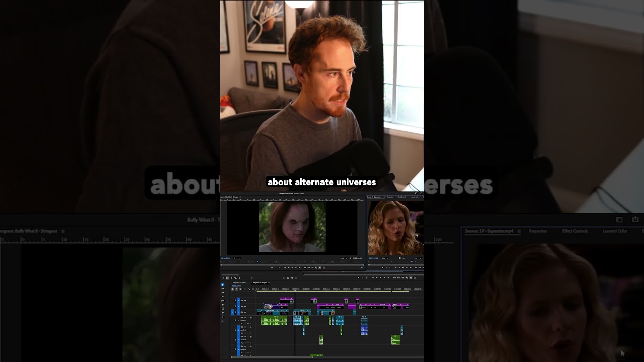This screenshot has height=362, width=644.
Task: Select the Pen tool
Action: coord(223,305)
